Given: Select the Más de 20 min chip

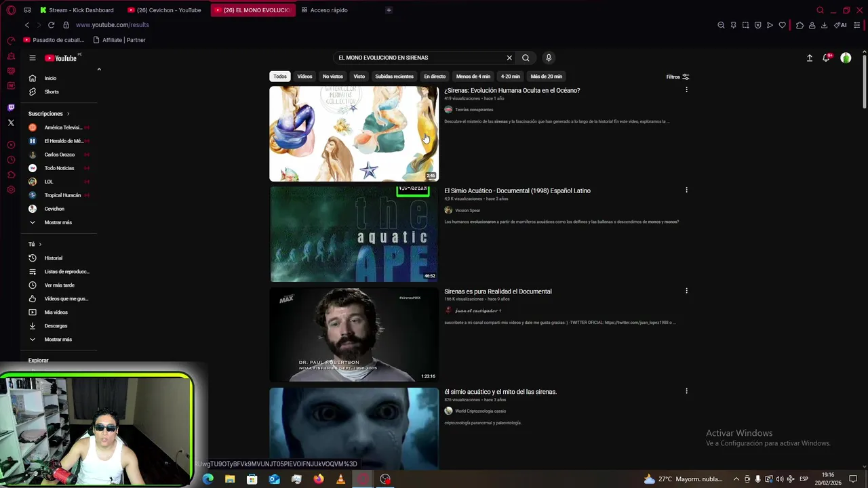Looking at the screenshot, I should pyautogui.click(x=547, y=77).
